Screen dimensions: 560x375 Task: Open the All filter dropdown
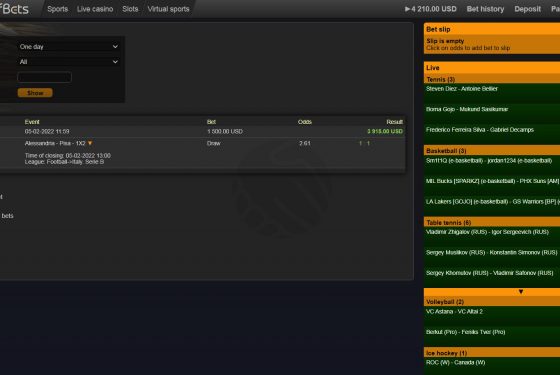click(68, 62)
